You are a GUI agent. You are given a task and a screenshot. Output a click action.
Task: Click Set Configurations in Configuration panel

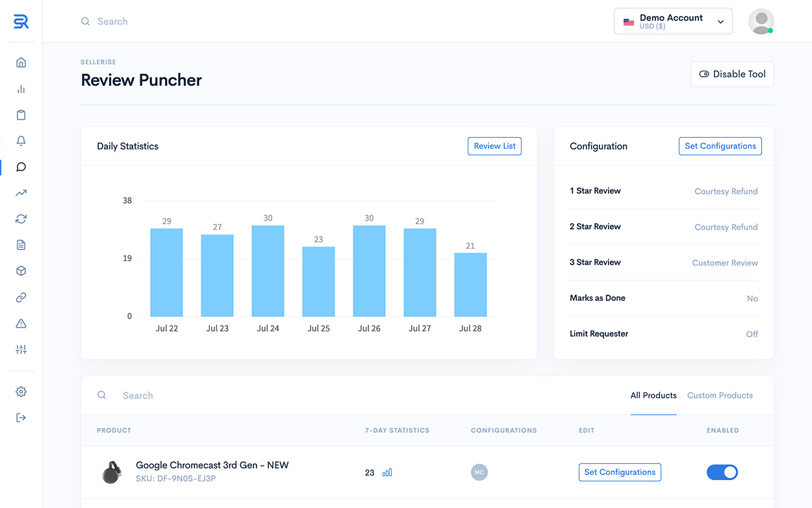pos(720,146)
